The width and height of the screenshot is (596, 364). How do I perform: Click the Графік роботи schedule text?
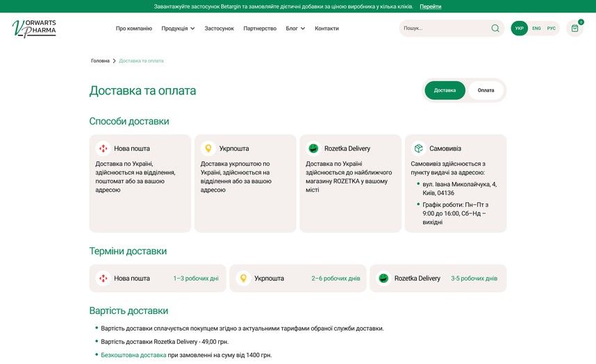[x=456, y=213]
